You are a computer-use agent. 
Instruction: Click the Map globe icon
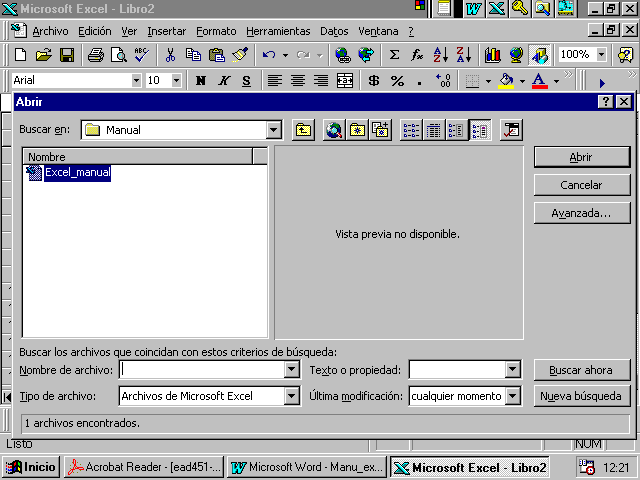pyautogui.click(x=516, y=54)
